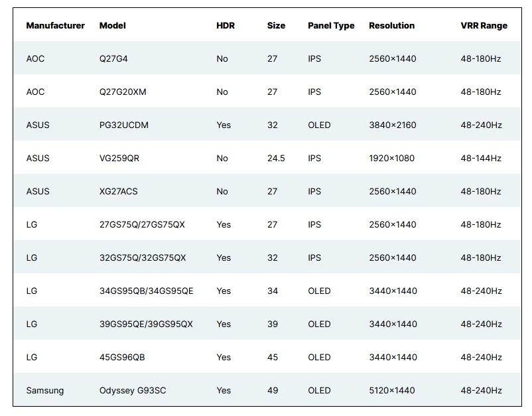Click size 32 in the PG32UCDM row
Screen dimensions: 532x416
point(273,125)
